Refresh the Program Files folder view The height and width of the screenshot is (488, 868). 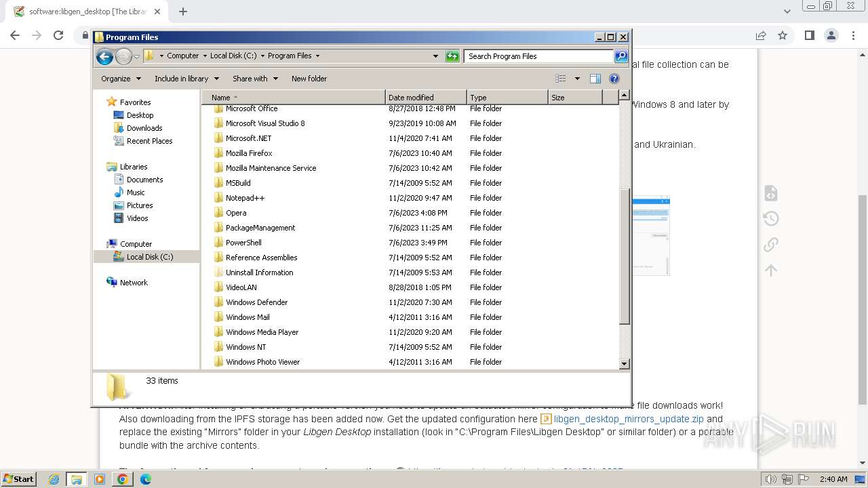(x=452, y=56)
